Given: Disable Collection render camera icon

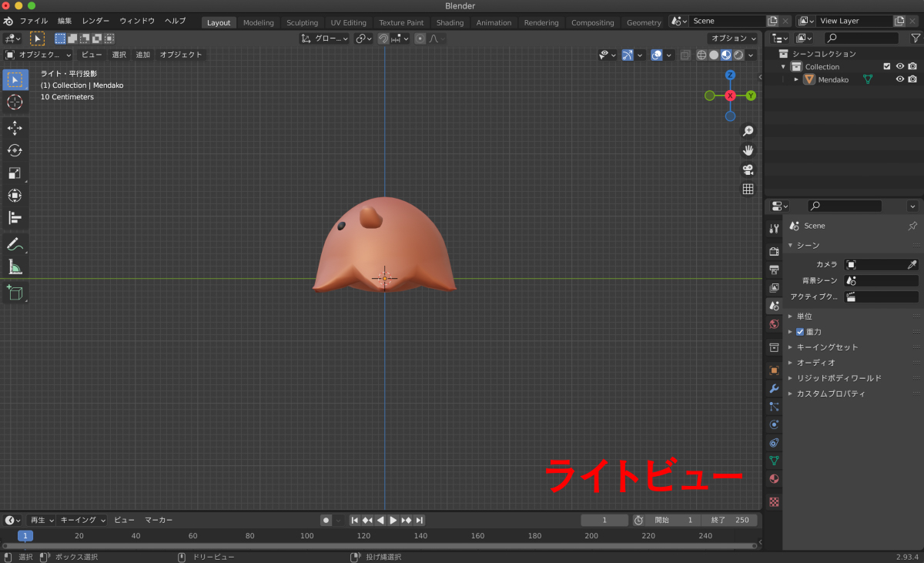Looking at the screenshot, I should point(912,66).
